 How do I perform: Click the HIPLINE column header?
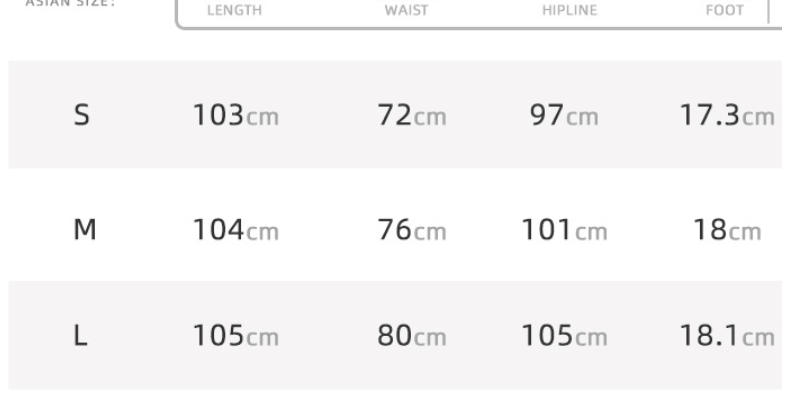pos(569,10)
